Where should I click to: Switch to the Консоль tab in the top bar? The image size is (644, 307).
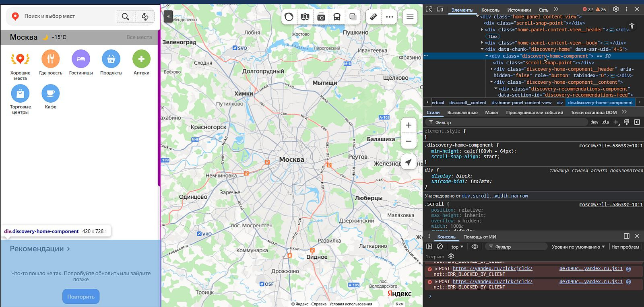click(490, 10)
